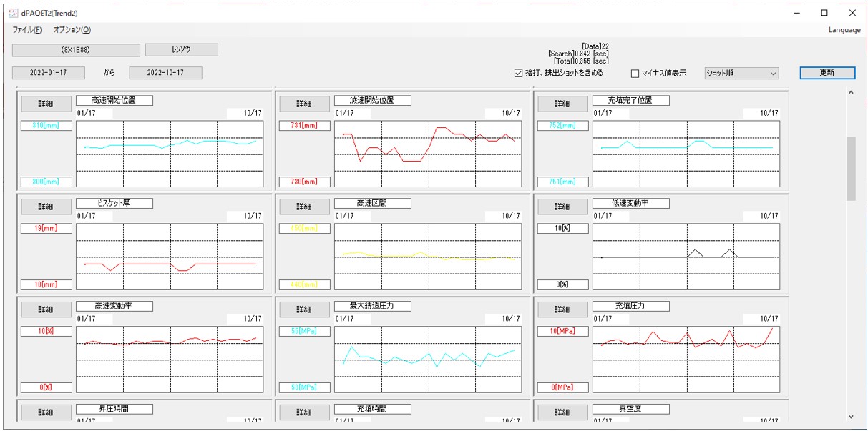
Task: Select 10[%] field of 低速変動率 chart
Action: [x=562, y=229]
